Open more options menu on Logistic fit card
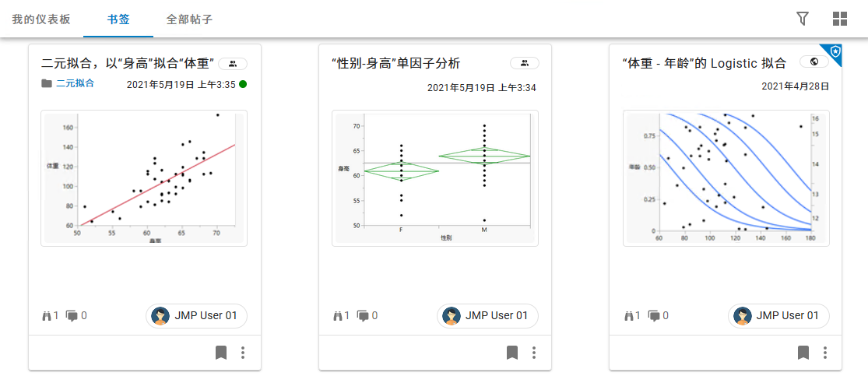868x383 pixels. pos(825,353)
